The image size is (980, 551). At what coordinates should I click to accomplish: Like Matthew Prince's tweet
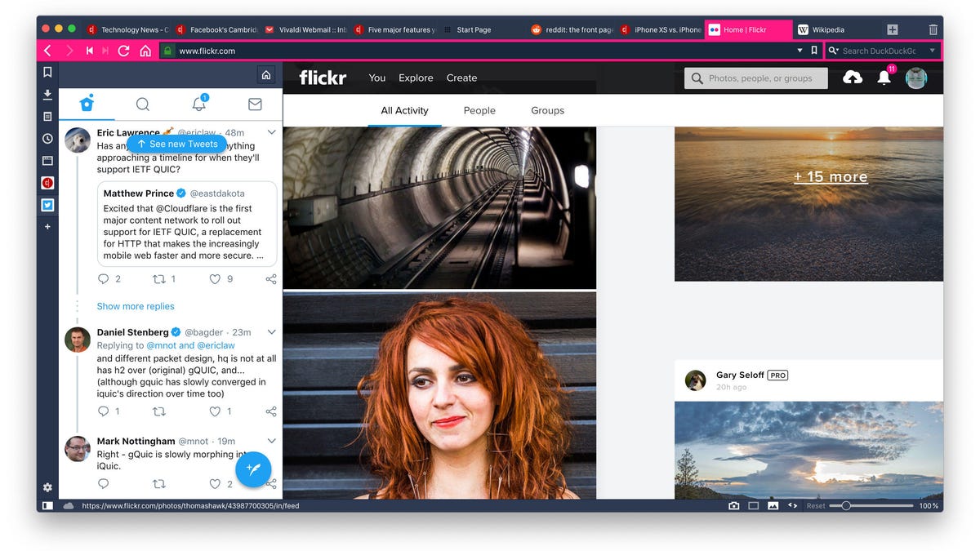(214, 278)
